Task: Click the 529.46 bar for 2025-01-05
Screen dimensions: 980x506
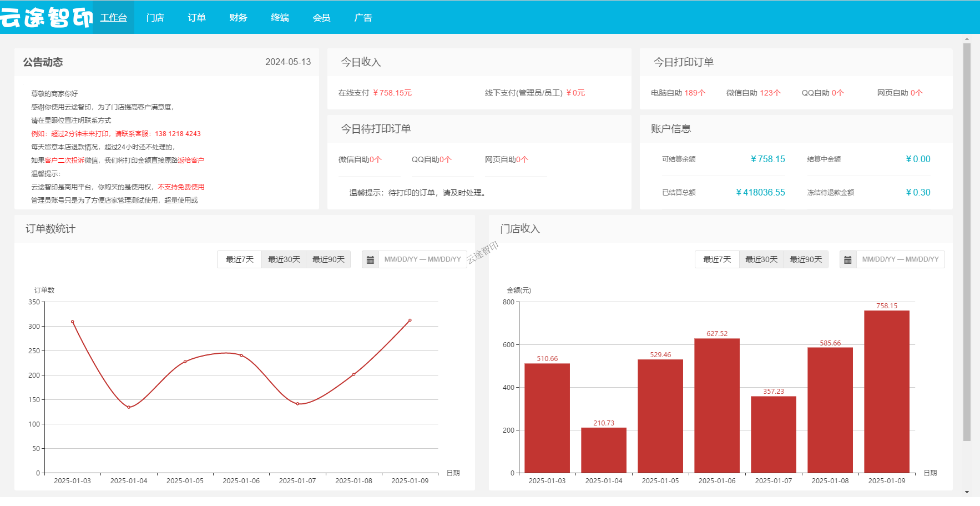Action: [660, 416]
